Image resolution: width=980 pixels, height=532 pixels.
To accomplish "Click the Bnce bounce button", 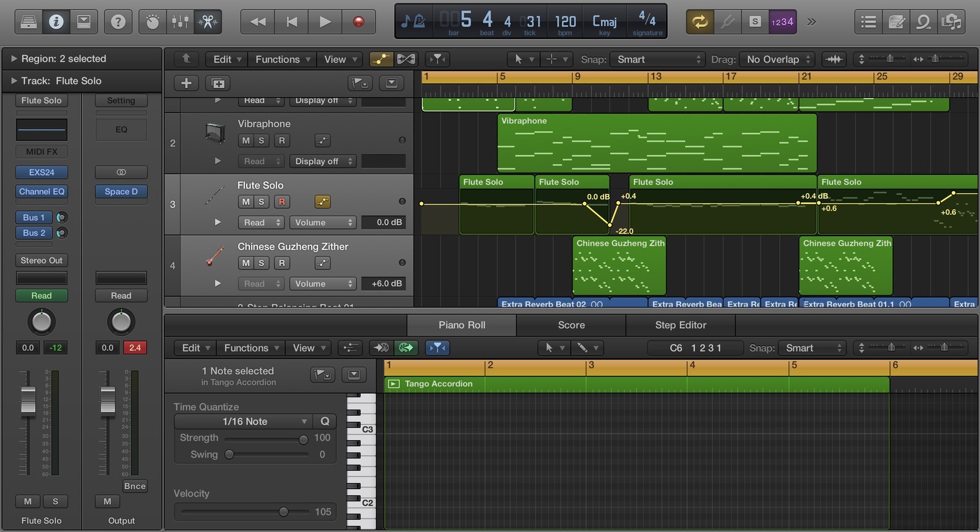I will tap(135, 486).
